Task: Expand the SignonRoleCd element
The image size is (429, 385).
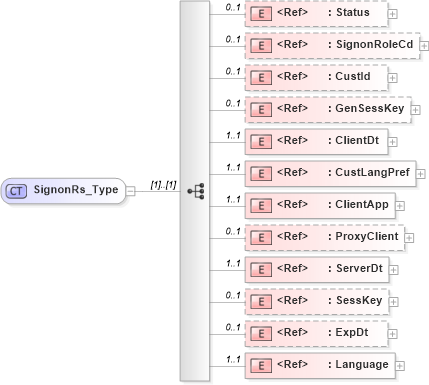Action: click(424, 46)
